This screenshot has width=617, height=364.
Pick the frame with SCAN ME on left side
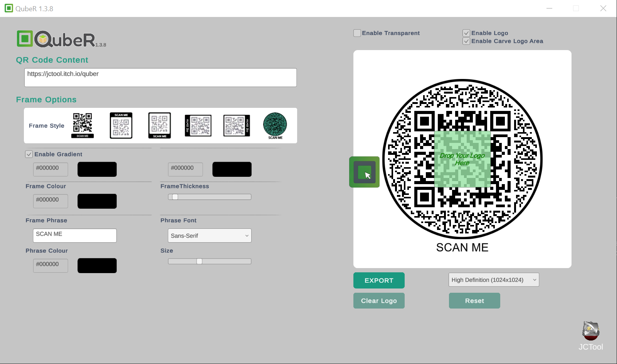198,126
